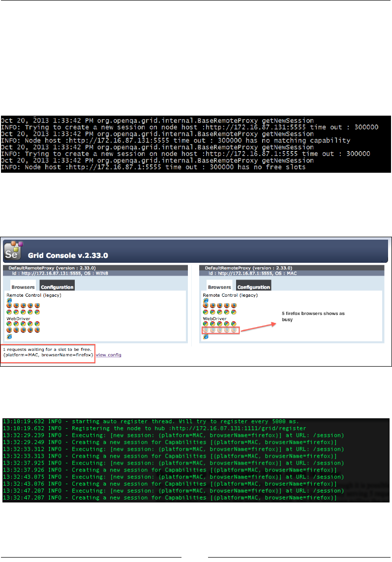Click 'Registering the node to hub' log line
Screen dimensions: 392x562
pos(154,428)
